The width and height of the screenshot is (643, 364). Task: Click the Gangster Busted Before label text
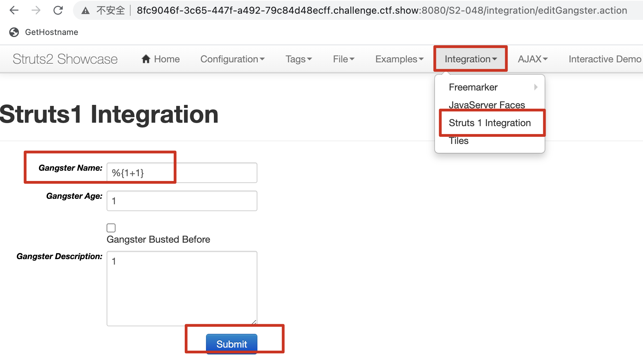[158, 239]
